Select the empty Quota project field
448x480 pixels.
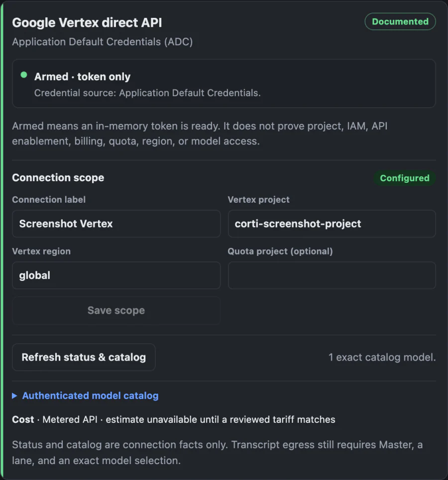pyautogui.click(x=332, y=275)
